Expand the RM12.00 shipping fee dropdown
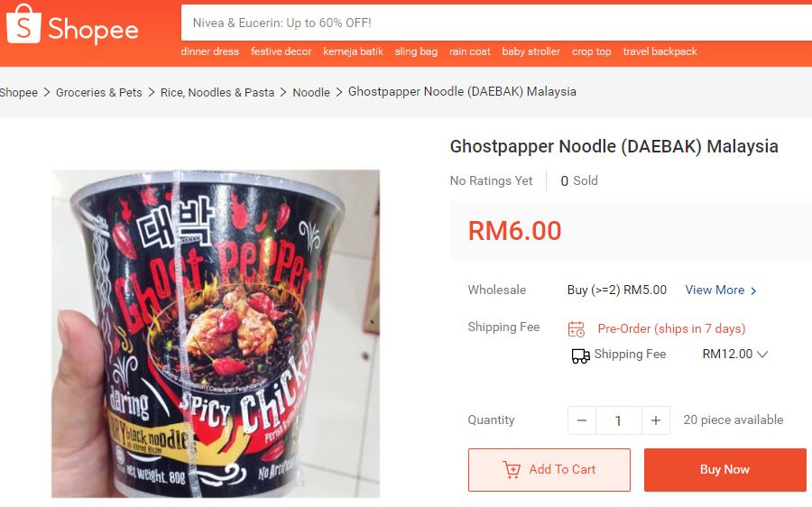 point(761,355)
